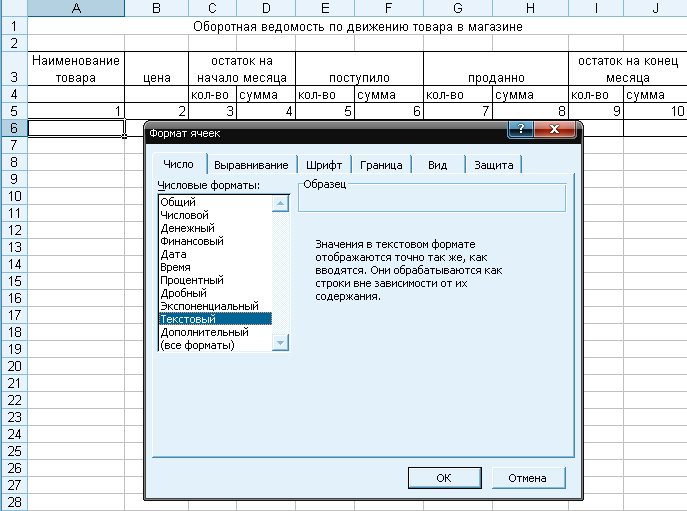Select column B header
Viewport: 687px width, 511px height.
coord(156,8)
